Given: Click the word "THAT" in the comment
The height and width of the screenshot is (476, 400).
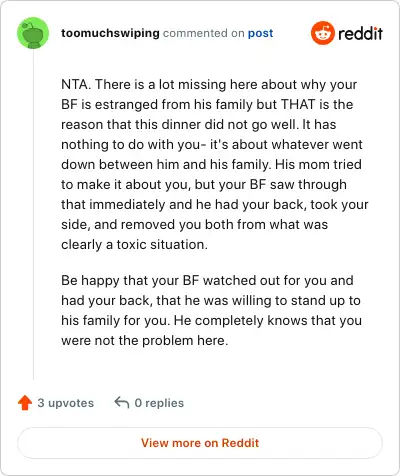Looking at the screenshot, I should [x=298, y=104].
